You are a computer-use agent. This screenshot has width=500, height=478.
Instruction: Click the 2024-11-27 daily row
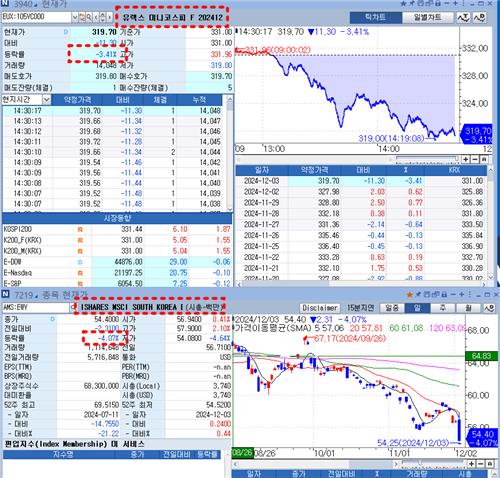pyautogui.click(x=361, y=224)
